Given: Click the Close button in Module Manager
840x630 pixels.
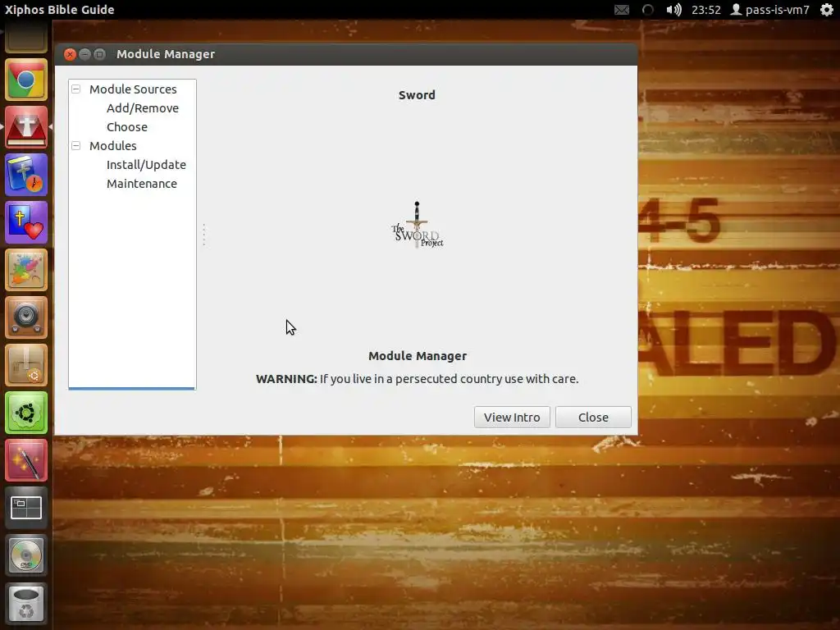Looking at the screenshot, I should pos(593,418).
